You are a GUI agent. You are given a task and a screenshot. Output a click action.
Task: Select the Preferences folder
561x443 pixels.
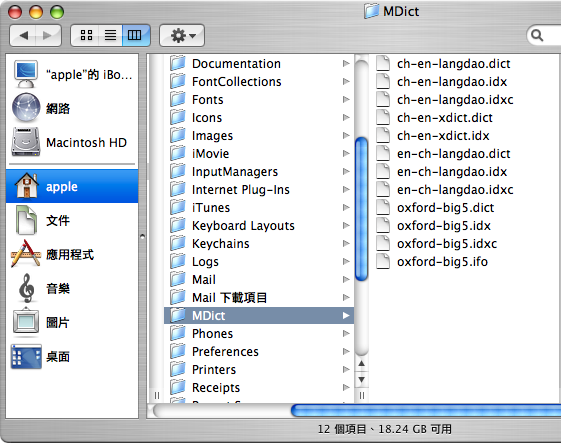(259, 351)
